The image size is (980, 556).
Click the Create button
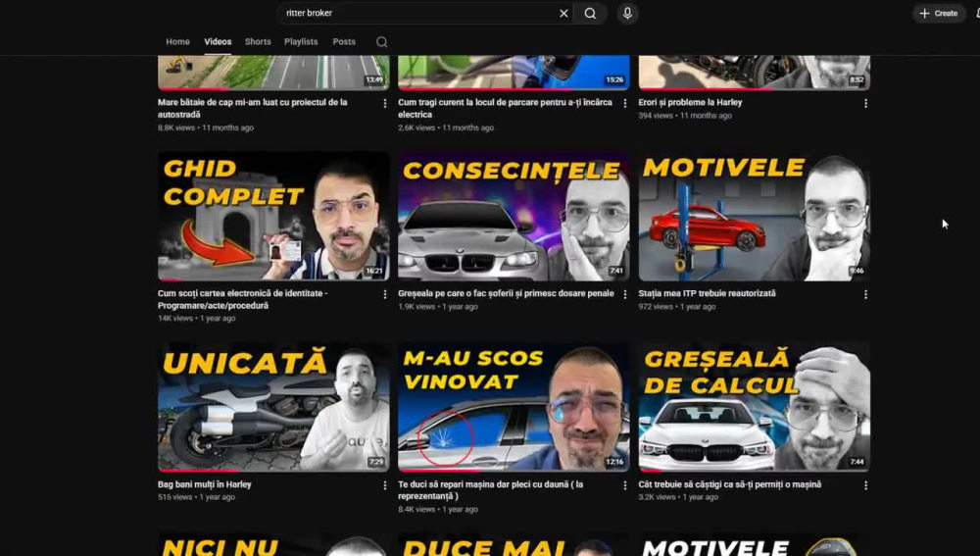(x=939, y=13)
